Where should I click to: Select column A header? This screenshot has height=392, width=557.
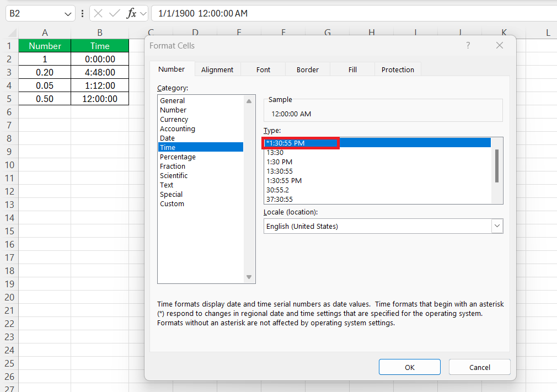(x=45, y=33)
